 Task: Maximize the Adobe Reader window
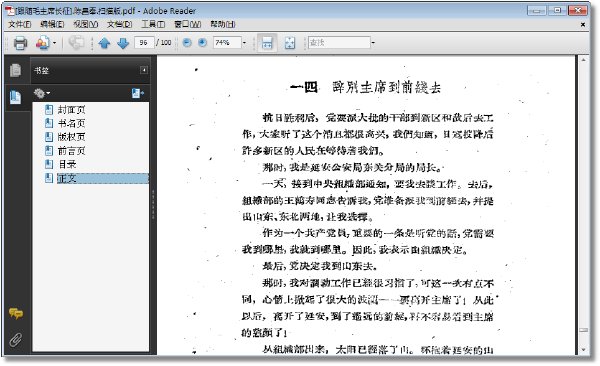pyautogui.click(x=557, y=10)
